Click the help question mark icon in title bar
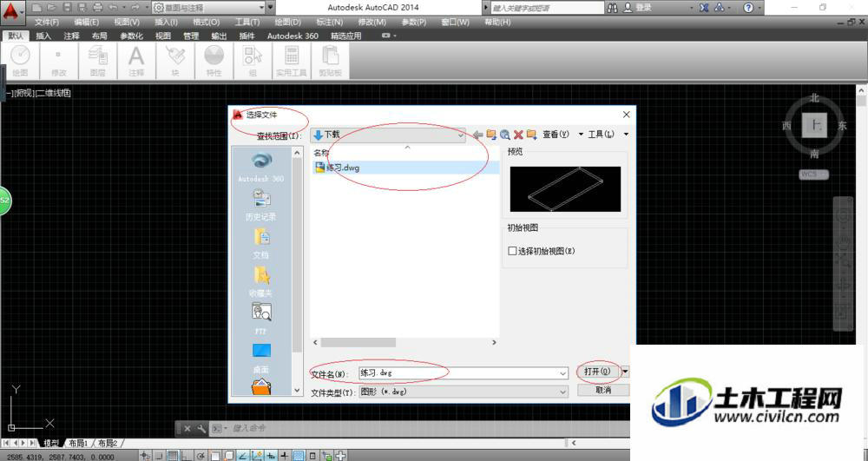 coord(748,8)
